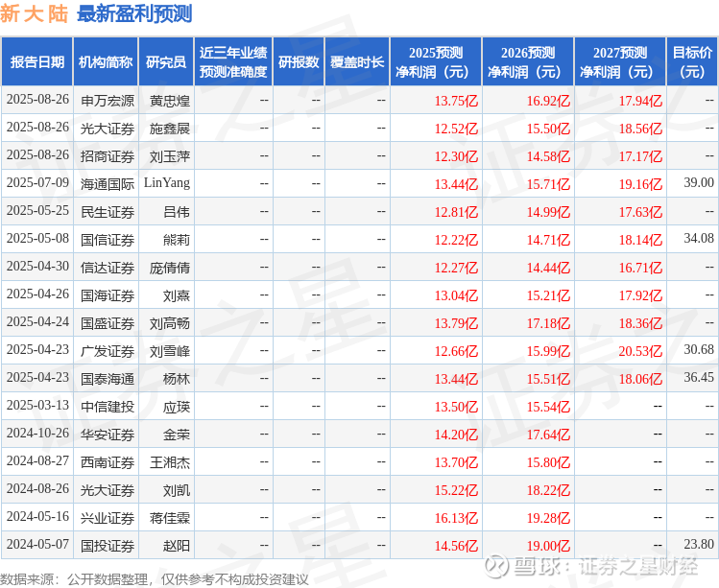This screenshot has height=588, width=719.
Task: Click date 2025-03-13
Action: pyautogui.click(x=37, y=405)
